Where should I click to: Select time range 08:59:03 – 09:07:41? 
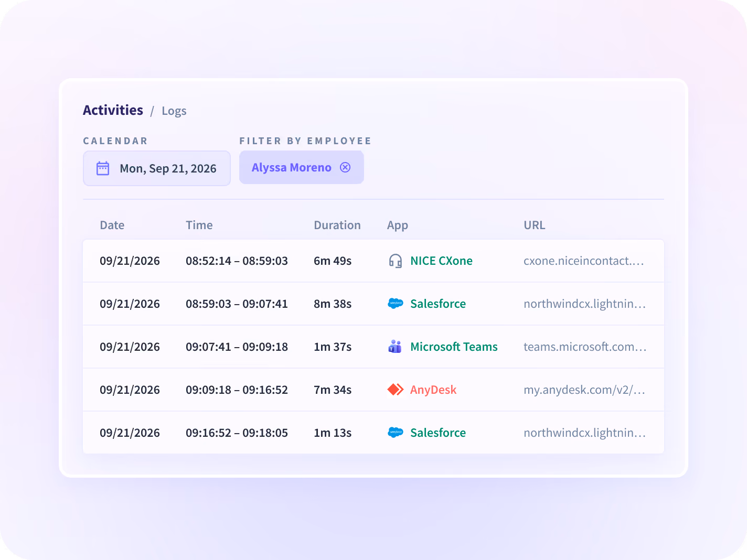tap(237, 304)
